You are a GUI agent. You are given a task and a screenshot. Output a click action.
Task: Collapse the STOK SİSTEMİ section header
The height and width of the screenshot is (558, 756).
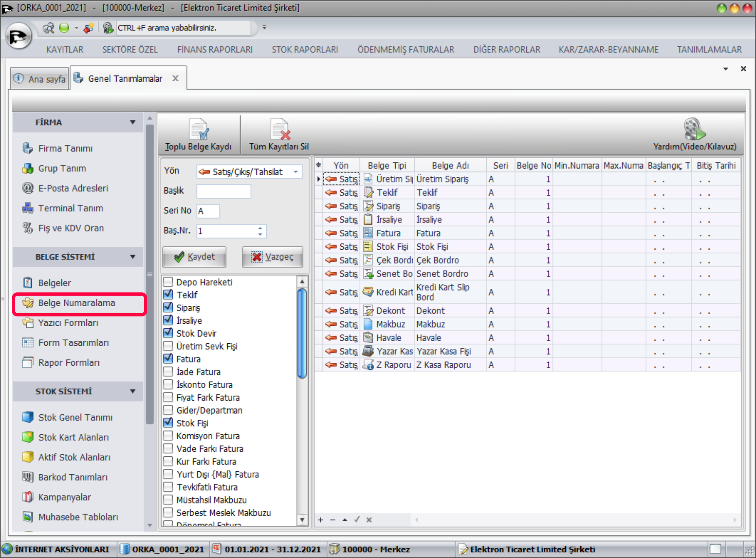coord(78,391)
